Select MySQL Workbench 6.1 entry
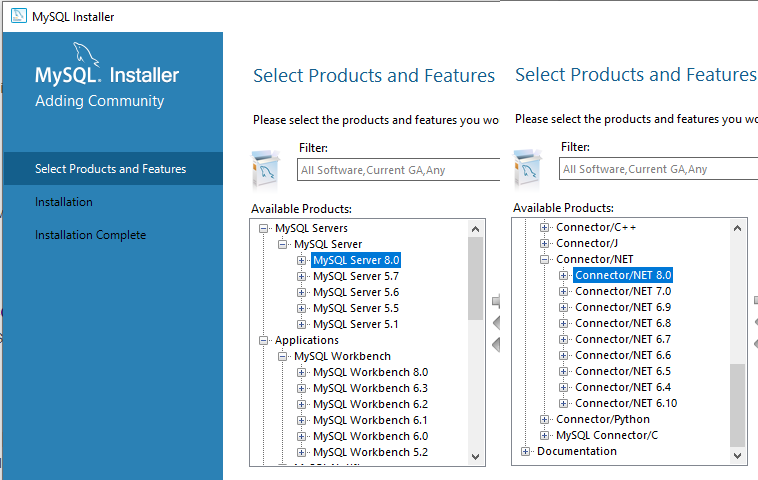The width and height of the screenshot is (758, 480). click(371, 420)
